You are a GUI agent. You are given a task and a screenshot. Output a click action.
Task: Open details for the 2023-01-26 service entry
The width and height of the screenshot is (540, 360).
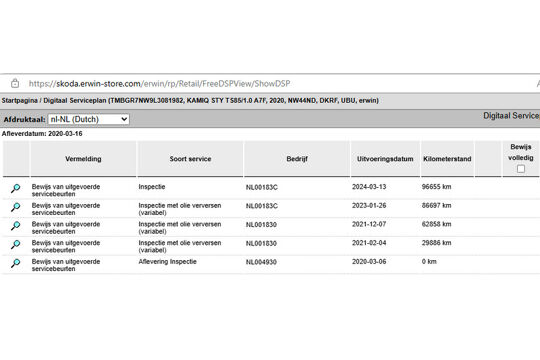[x=15, y=207]
